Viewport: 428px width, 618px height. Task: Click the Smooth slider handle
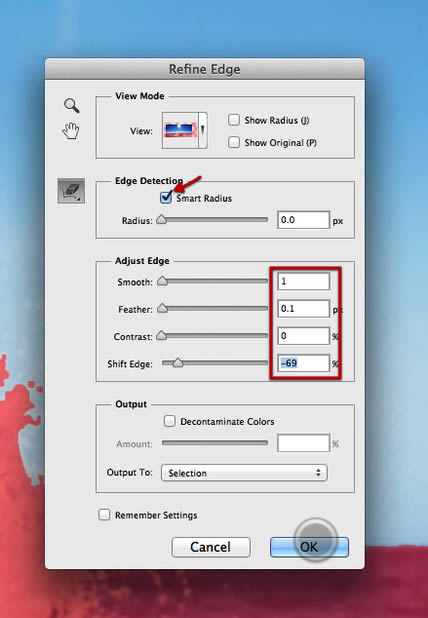point(162,281)
